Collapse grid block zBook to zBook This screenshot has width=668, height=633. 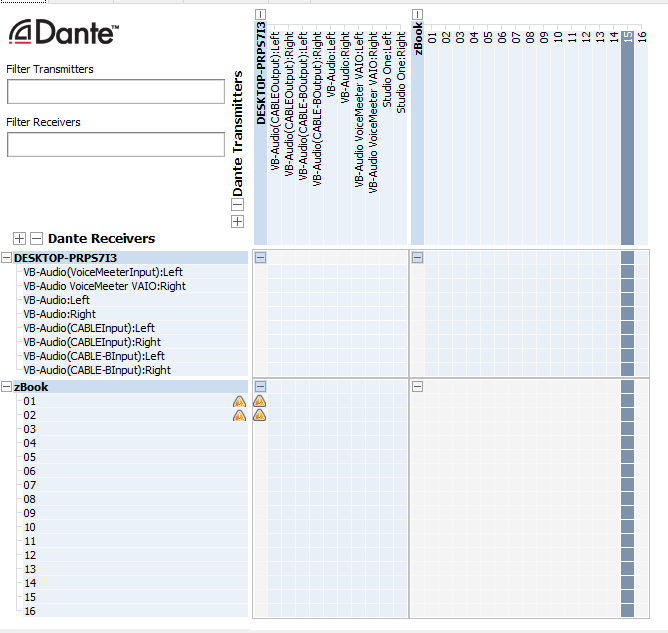click(418, 386)
